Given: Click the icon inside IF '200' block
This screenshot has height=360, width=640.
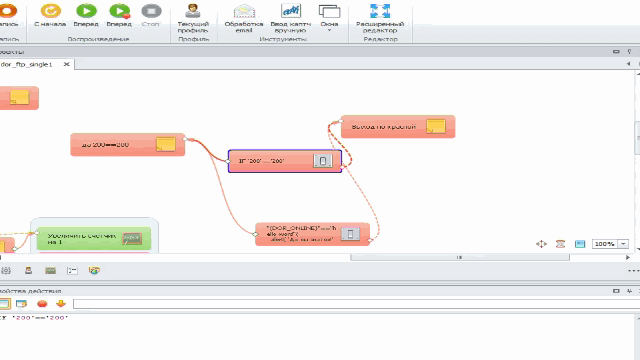Looking at the screenshot, I should (323, 161).
